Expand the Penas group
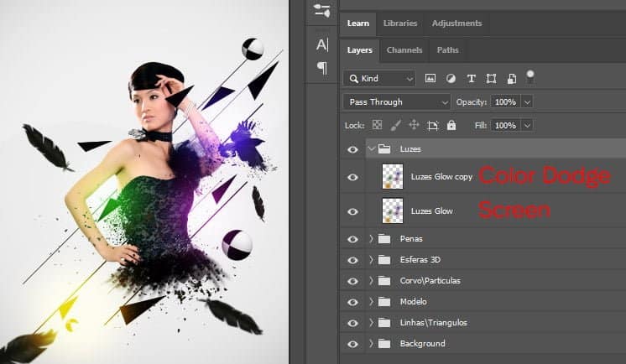This screenshot has height=364, width=626. click(x=371, y=239)
